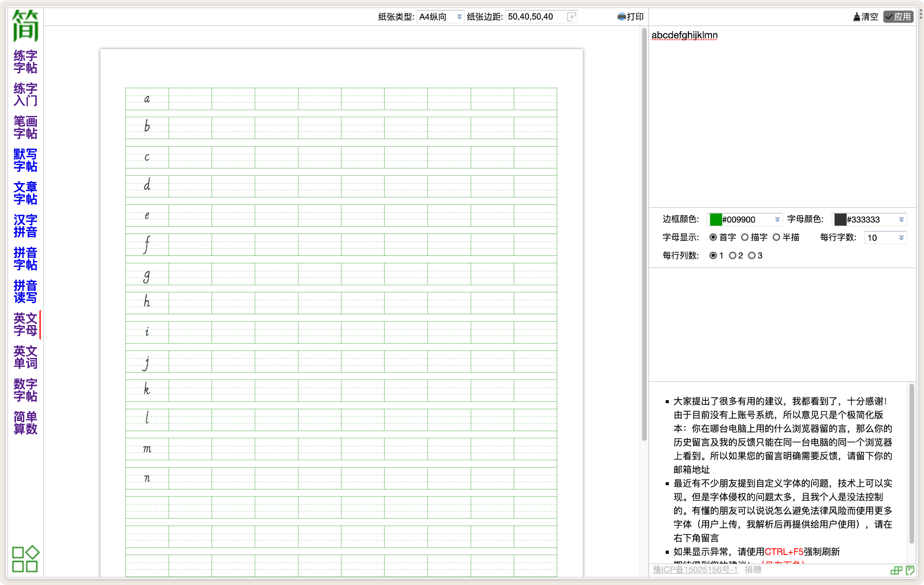Click the shapes grid icon at bottom left
Viewport: 924px width, 585px height.
click(x=25, y=558)
